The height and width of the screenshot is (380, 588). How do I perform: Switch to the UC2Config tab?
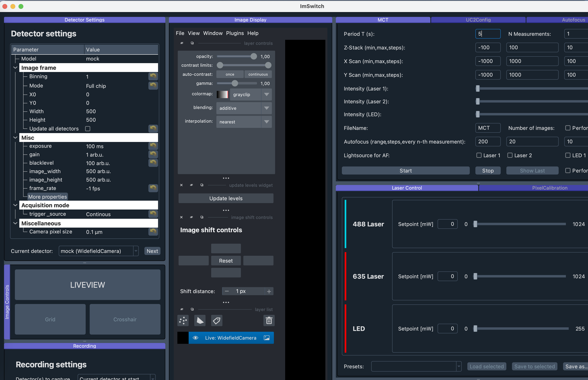tap(478, 20)
